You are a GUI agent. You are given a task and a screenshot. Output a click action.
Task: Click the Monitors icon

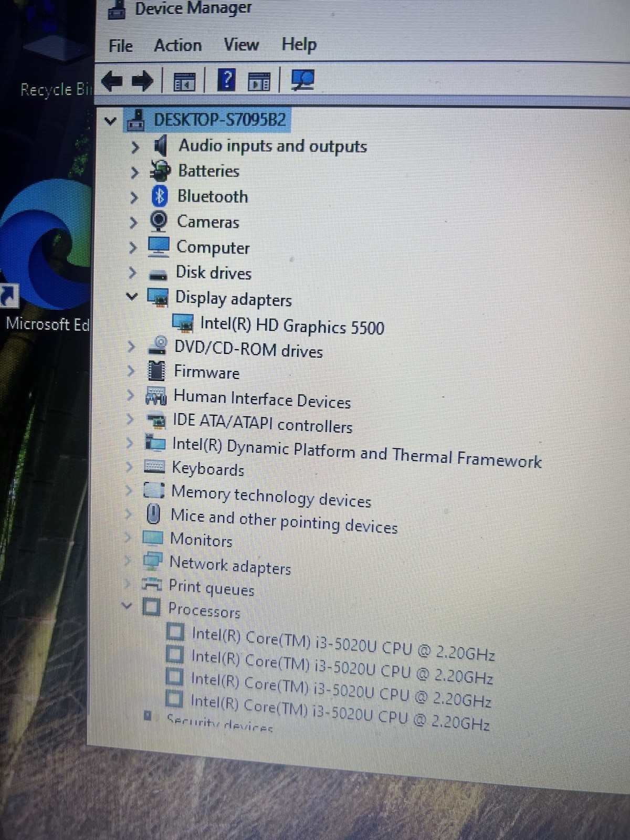(153, 537)
